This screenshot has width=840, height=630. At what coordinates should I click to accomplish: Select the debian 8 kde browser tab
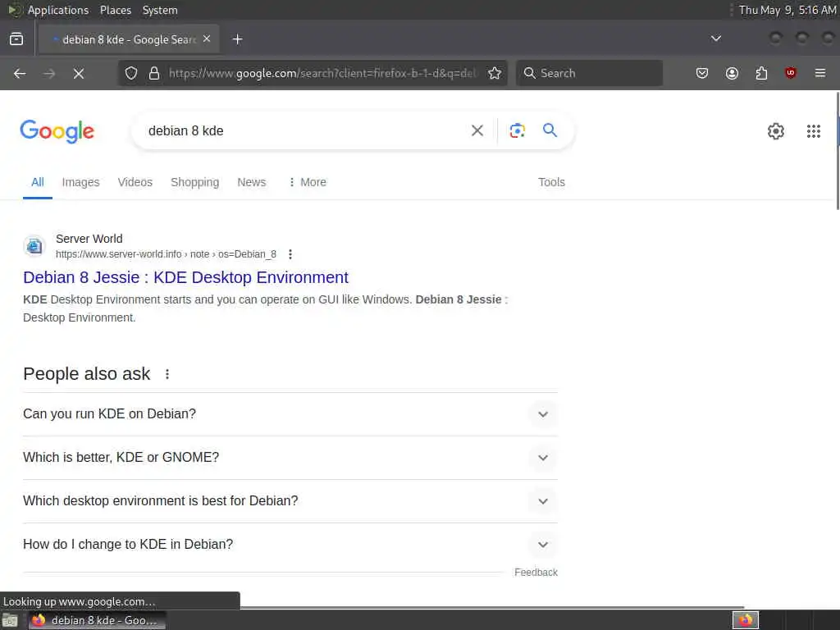point(129,39)
